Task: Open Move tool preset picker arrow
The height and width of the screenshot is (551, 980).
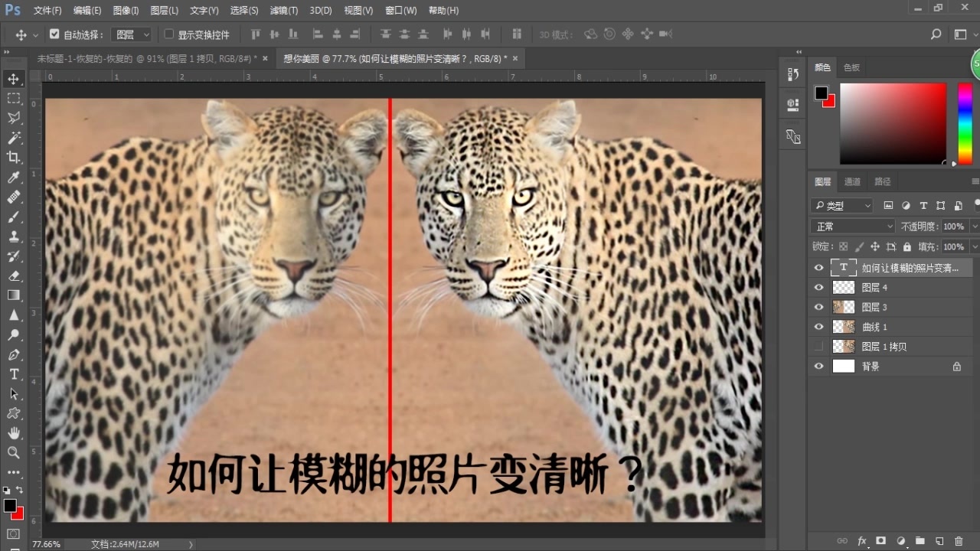Action: tap(35, 35)
